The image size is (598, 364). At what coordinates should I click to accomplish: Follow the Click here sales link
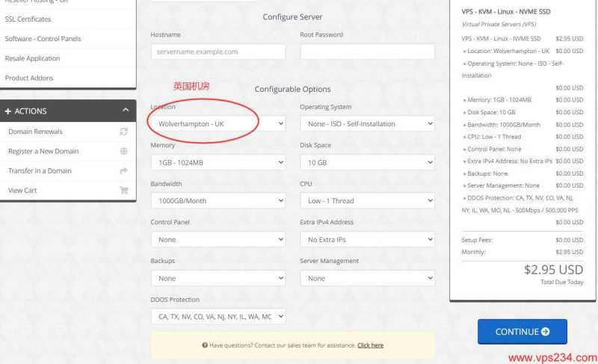click(370, 345)
